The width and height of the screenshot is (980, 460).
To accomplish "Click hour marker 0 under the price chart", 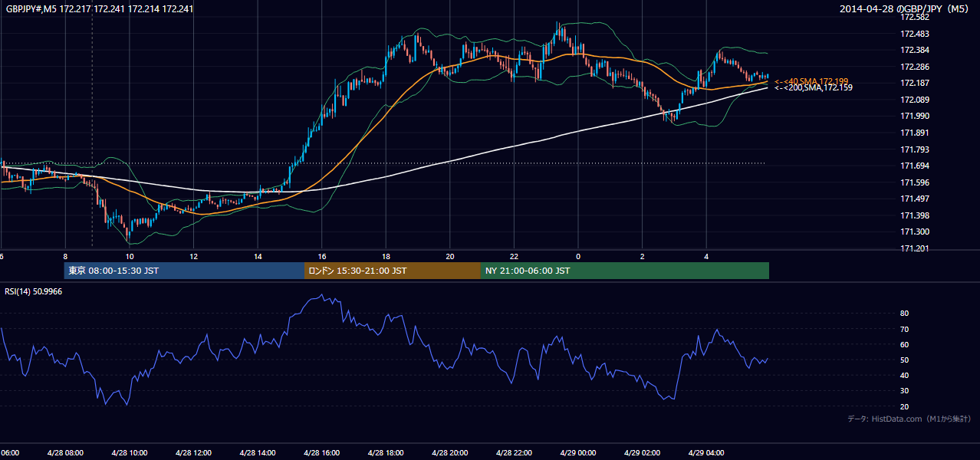I will pos(578,256).
